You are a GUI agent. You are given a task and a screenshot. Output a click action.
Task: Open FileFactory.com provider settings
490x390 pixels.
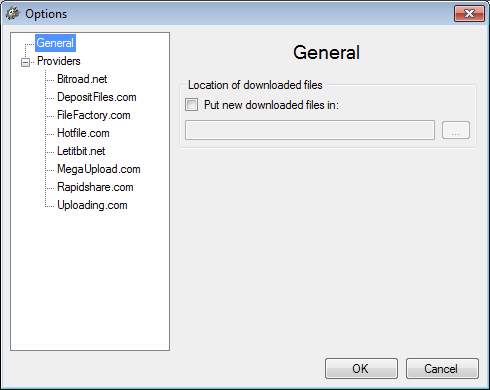pos(94,115)
